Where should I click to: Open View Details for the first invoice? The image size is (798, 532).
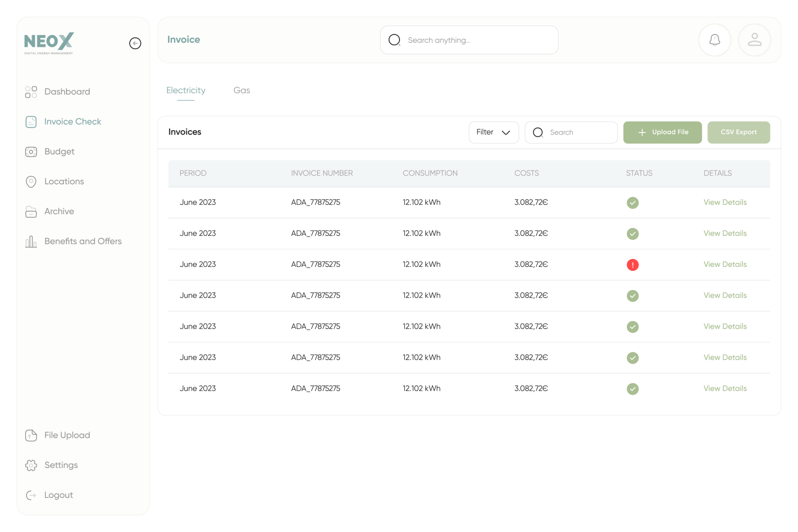coord(725,202)
